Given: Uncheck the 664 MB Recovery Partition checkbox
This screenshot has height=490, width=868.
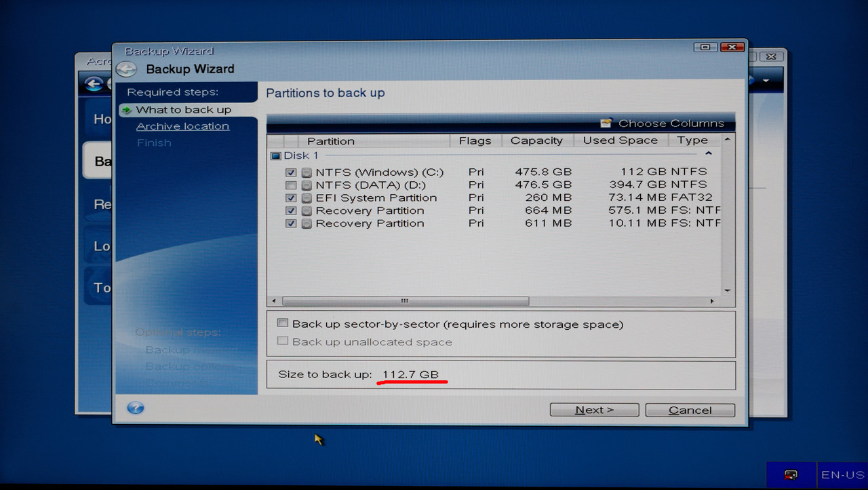Looking at the screenshot, I should pyautogui.click(x=291, y=211).
